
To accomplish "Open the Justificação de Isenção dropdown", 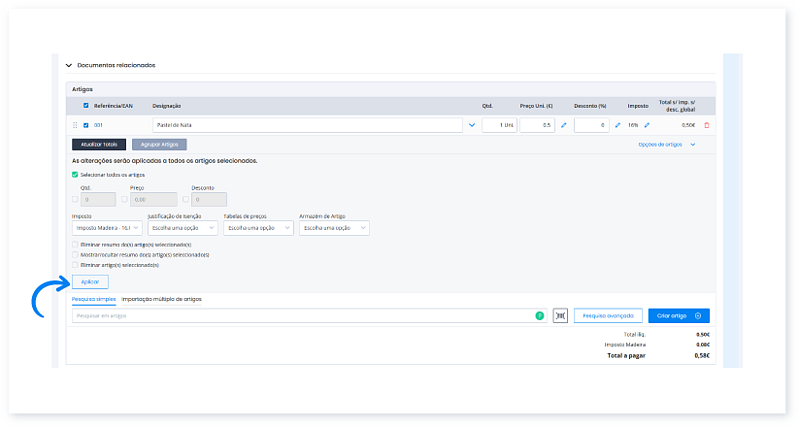I will pos(181,228).
